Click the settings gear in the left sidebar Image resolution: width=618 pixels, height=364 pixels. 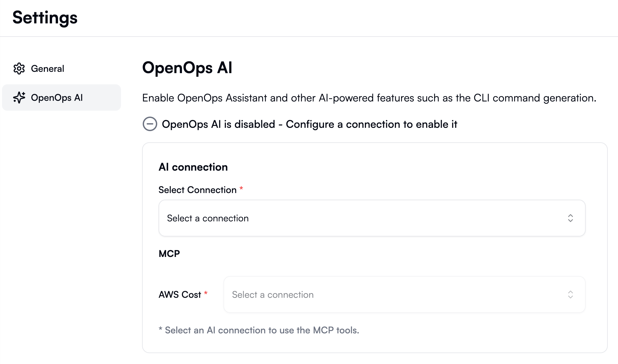tap(19, 69)
